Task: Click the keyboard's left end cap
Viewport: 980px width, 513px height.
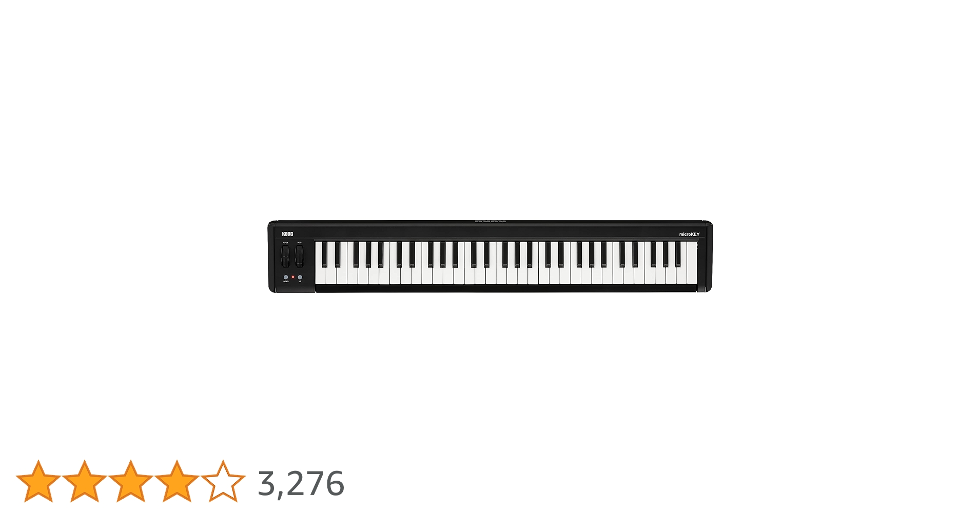Action: click(271, 256)
